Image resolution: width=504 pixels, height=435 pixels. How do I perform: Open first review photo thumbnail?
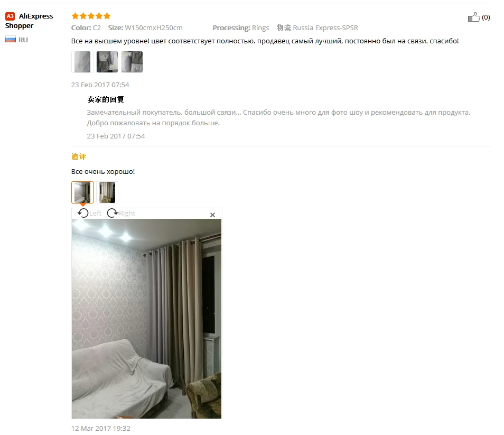[82, 62]
